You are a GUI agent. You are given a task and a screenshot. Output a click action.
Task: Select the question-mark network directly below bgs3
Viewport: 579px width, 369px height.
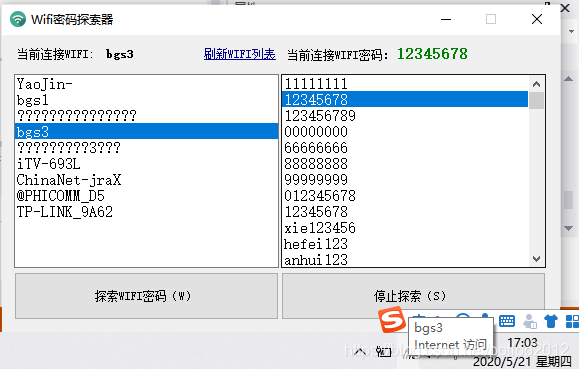(x=146, y=148)
